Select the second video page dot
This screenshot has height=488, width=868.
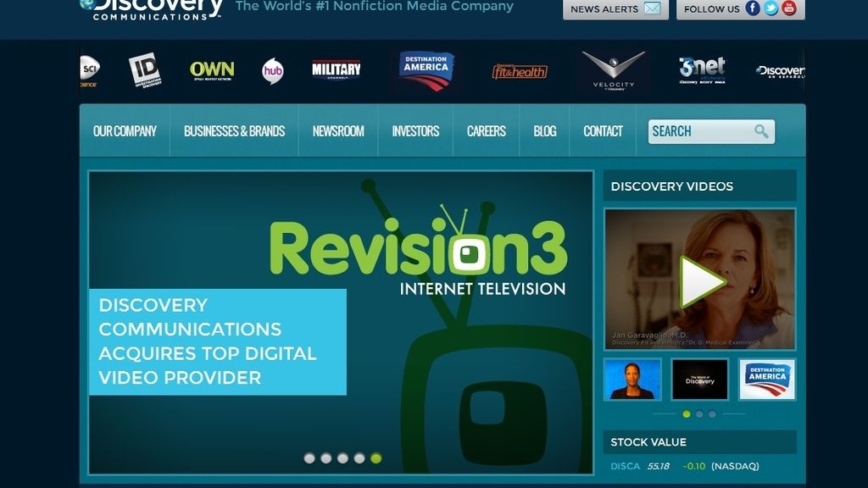699,413
